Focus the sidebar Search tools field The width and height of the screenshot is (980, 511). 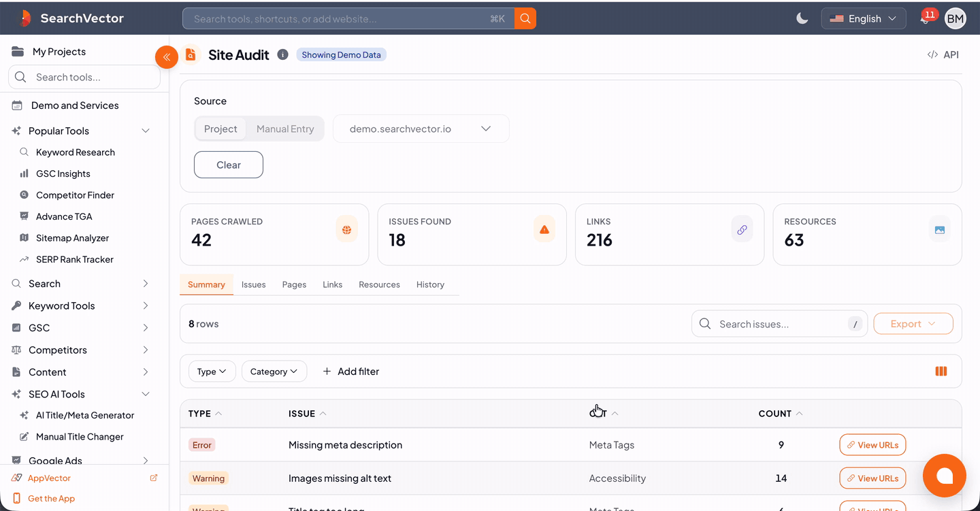(x=84, y=77)
